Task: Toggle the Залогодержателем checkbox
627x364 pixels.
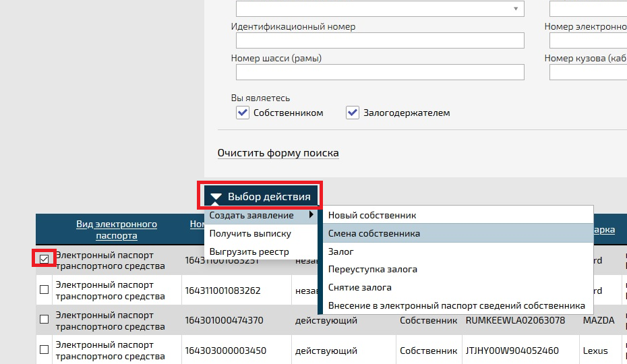Action: pos(353,113)
